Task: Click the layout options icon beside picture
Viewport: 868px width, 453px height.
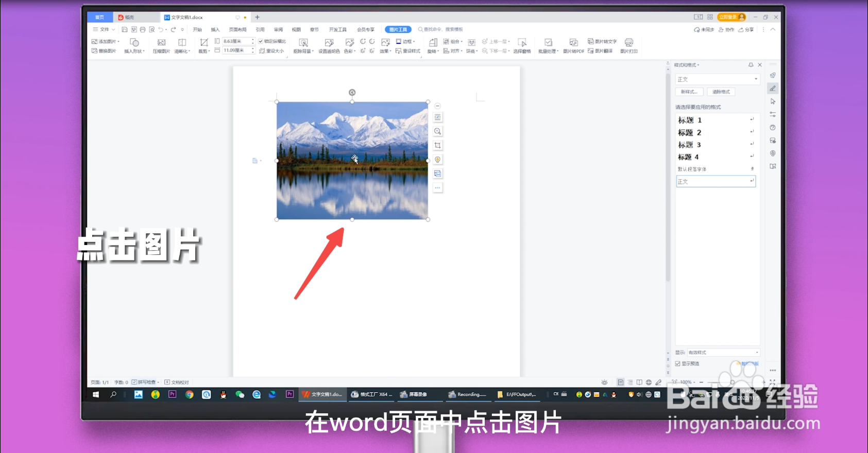Action: pyautogui.click(x=437, y=117)
